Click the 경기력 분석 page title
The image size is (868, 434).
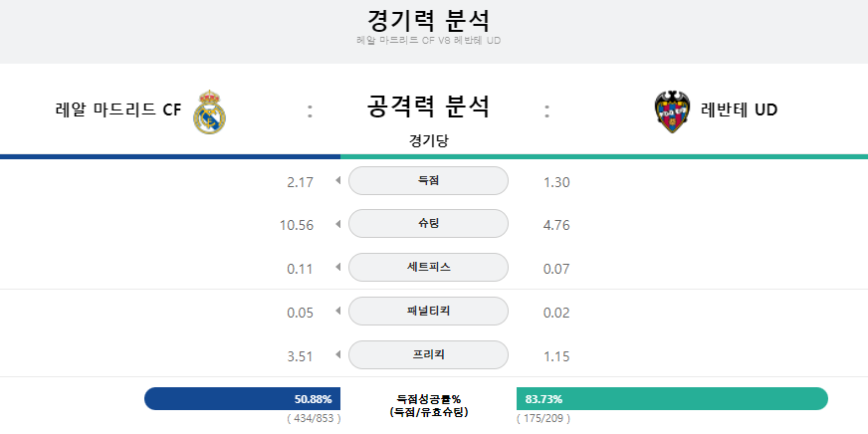click(428, 20)
